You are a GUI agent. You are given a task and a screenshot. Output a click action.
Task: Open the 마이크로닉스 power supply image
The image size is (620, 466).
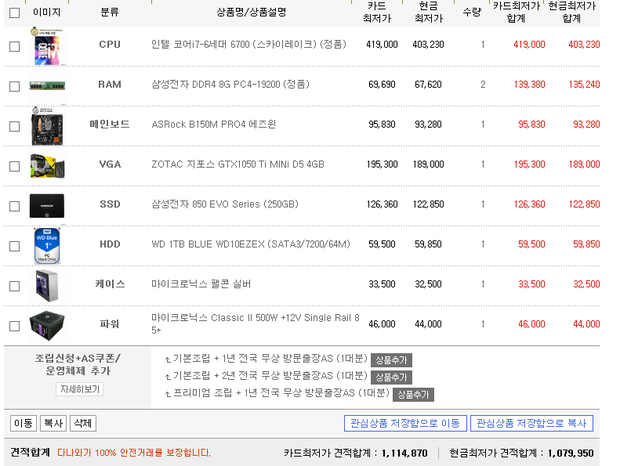point(47,326)
